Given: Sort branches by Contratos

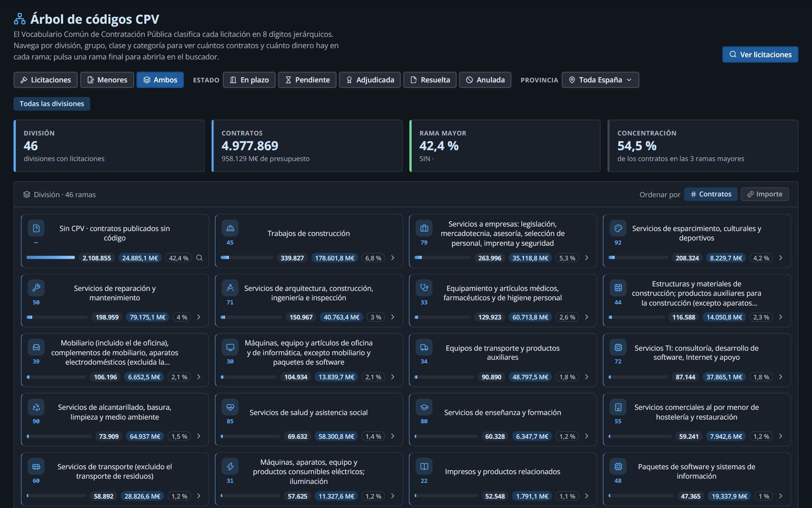Looking at the screenshot, I should (710, 194).
